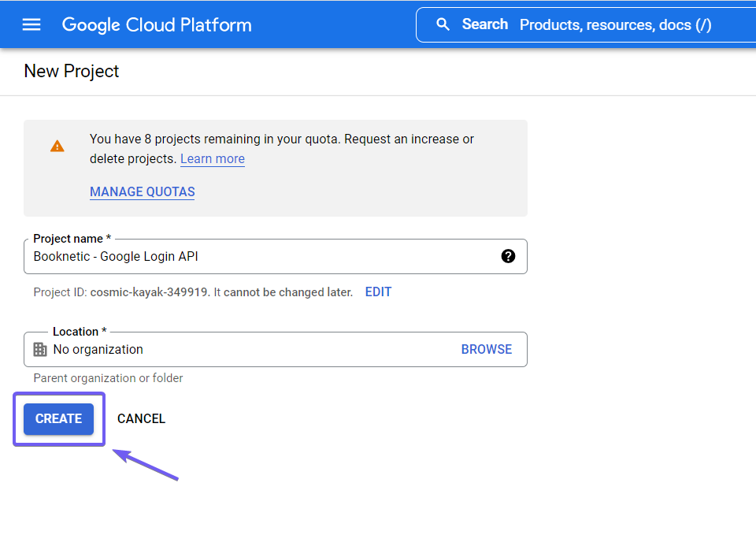Click the warning triangle icon
This screenshot has height=546, width=756.
[56, 146]
